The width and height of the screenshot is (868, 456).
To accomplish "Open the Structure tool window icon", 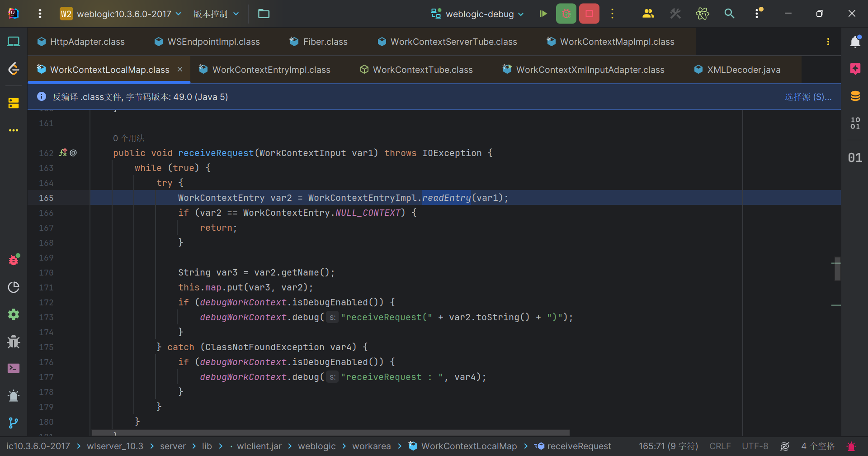I will click(14, 103).
